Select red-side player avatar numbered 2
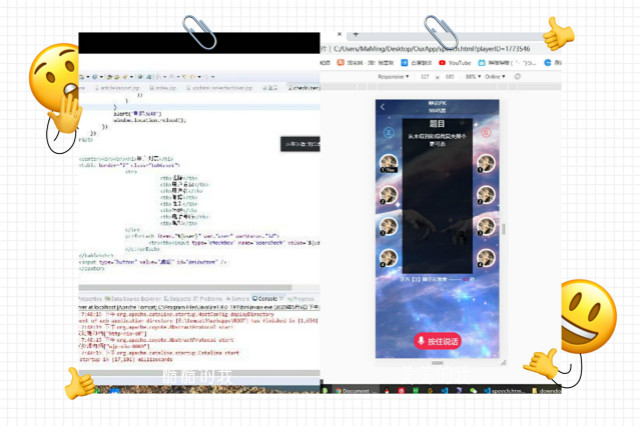Screen dimensions: 640x426 [486, 195]
